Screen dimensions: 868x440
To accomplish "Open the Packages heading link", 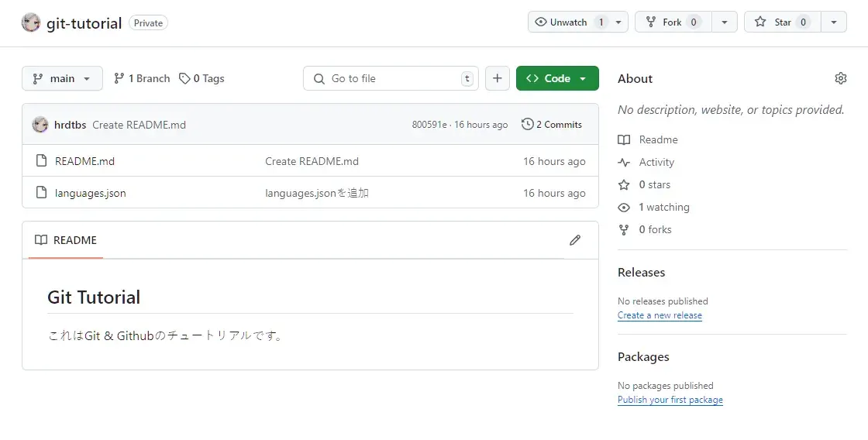I will [x=643, y=357].
